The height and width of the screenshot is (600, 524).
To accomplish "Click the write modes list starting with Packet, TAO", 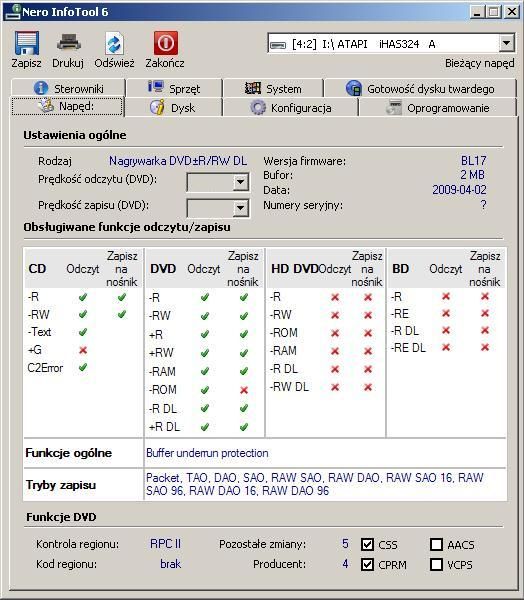I will click(x=315, y=484).
